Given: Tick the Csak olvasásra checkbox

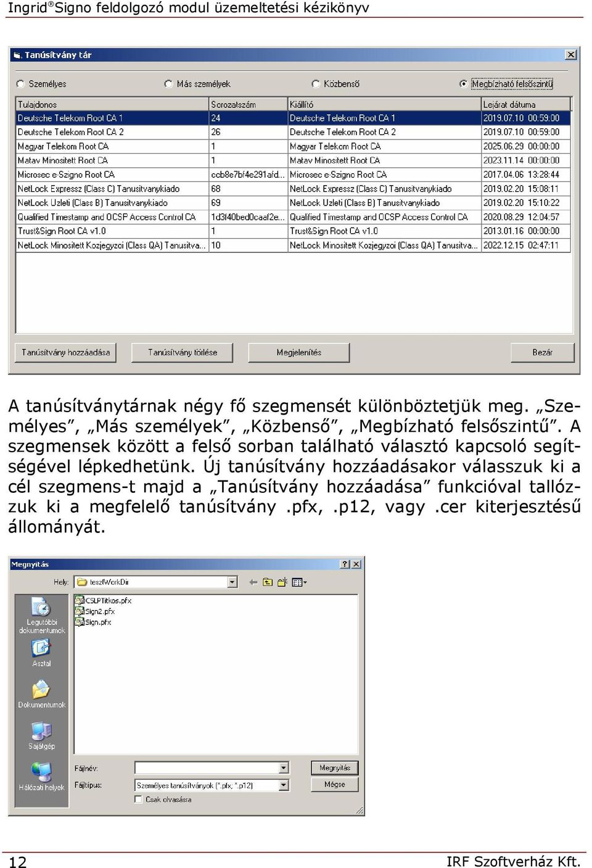Looking at the screenshot, I should pyautogui.click(x=139, y=799).
